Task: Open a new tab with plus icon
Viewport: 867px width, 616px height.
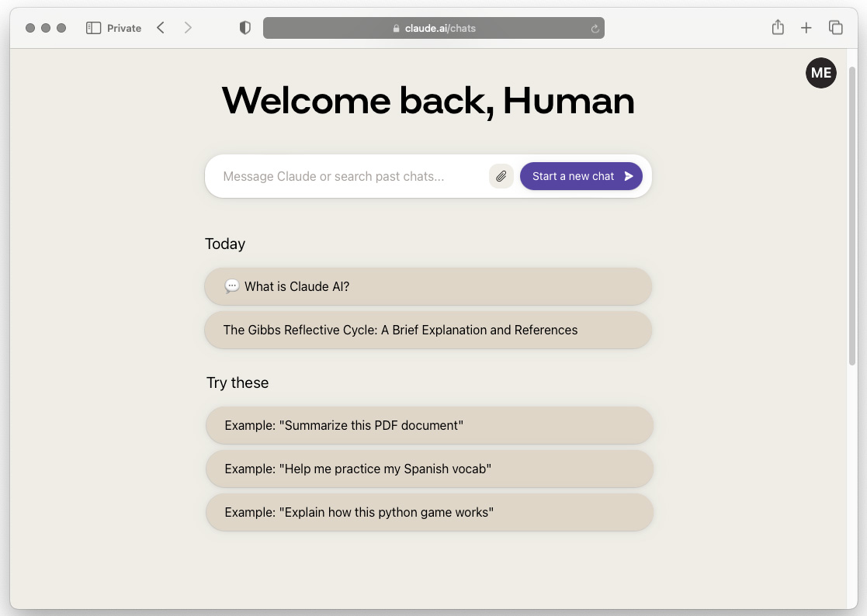Action: 806,28
